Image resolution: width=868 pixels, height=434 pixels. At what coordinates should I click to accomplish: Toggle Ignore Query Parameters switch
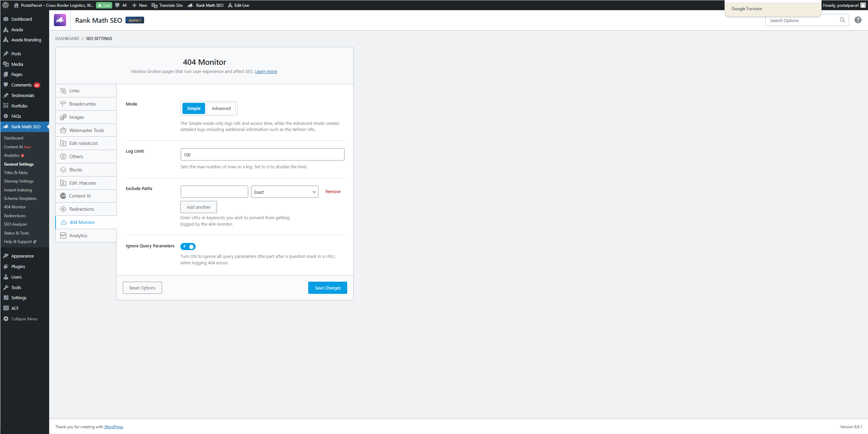click(188, 247)
